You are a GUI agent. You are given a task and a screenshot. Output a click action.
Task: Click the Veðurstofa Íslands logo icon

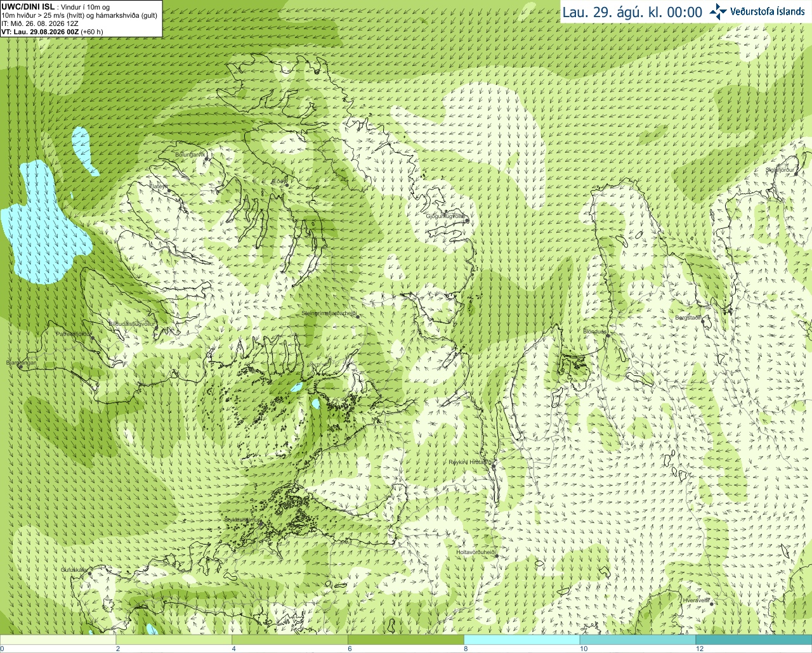coord(718,11)
